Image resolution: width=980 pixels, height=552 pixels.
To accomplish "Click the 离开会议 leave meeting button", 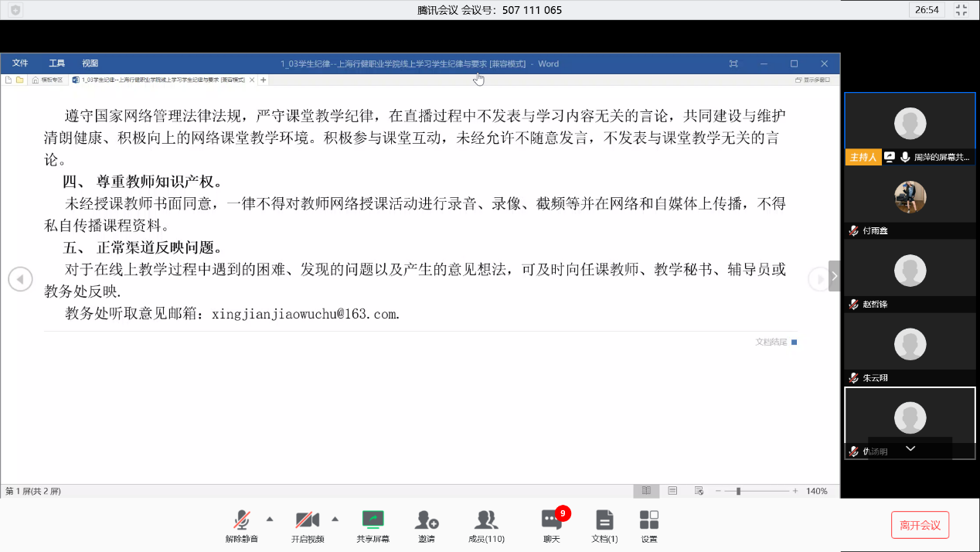I will pyautogui.click(x=920, y=525).
